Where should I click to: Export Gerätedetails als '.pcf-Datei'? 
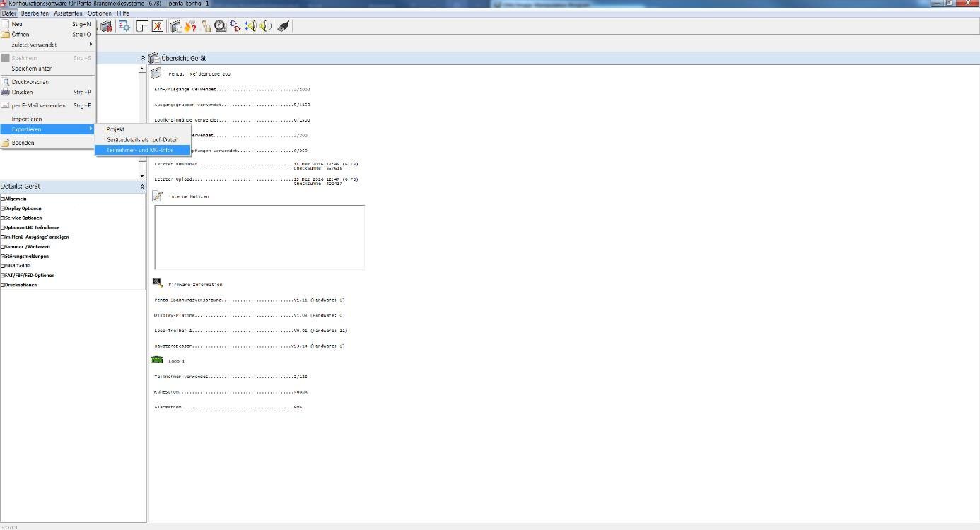tap(144, 139)
